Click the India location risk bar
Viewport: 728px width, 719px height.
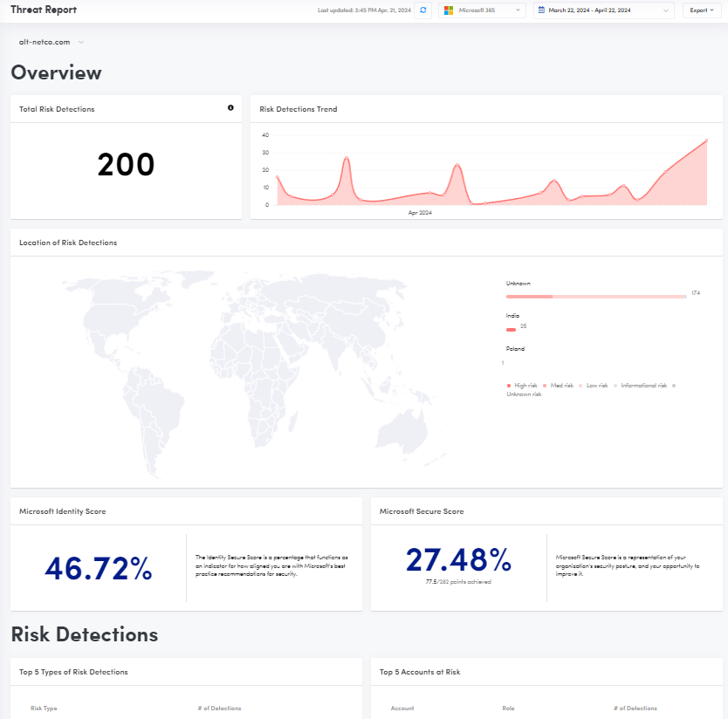[512, 329]
